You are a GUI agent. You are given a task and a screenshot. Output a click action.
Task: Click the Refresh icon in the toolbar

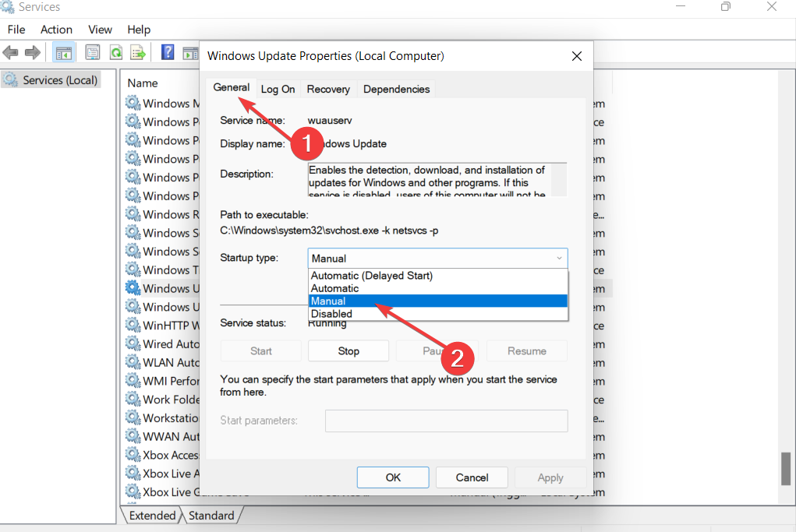[x=115, y=51]
